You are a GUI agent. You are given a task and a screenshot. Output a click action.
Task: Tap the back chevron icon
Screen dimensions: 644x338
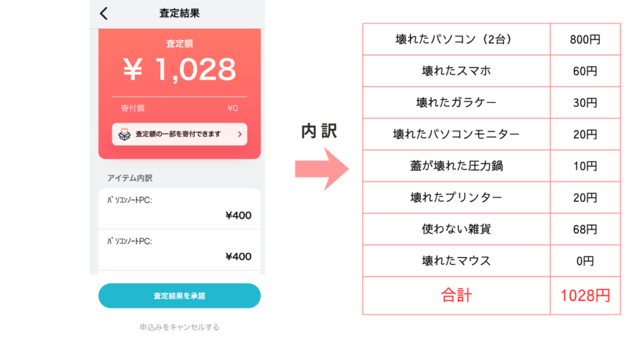point(104,13)
